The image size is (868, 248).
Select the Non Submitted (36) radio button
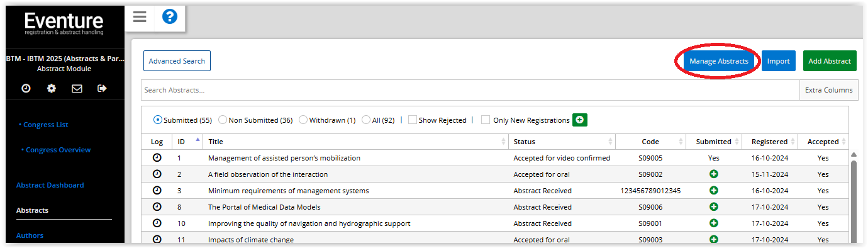pos(223,120)
